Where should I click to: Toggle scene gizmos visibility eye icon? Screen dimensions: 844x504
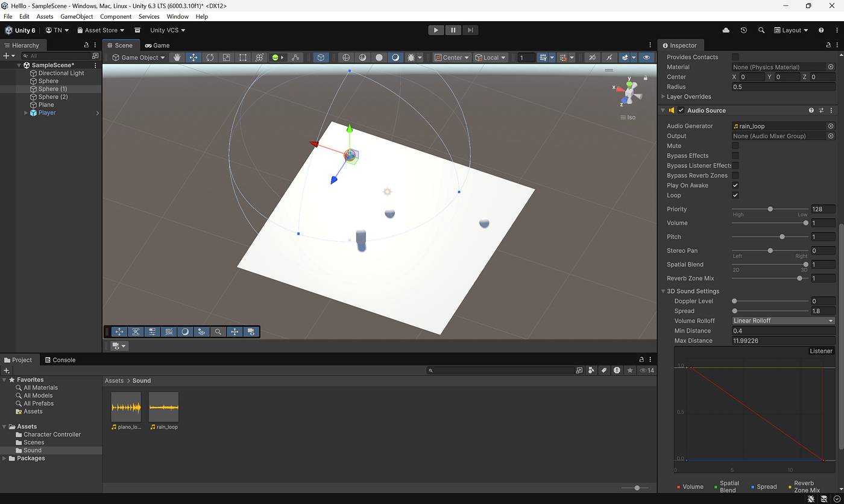pos(647,57)
